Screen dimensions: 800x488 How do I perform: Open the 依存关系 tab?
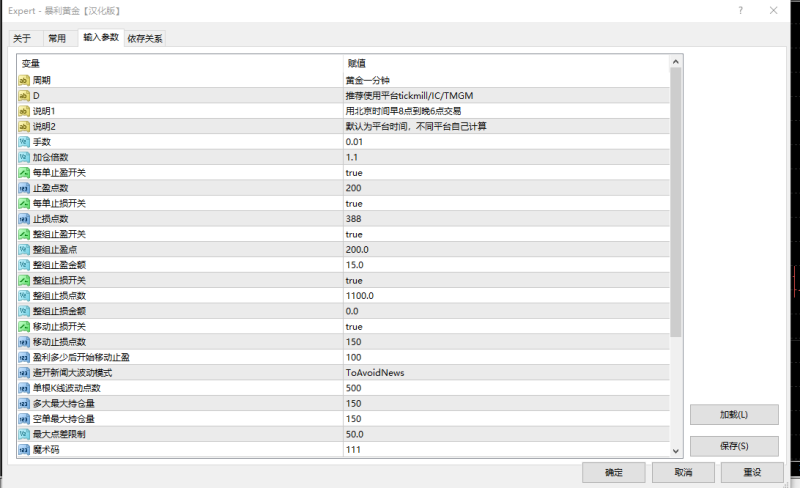145,38
